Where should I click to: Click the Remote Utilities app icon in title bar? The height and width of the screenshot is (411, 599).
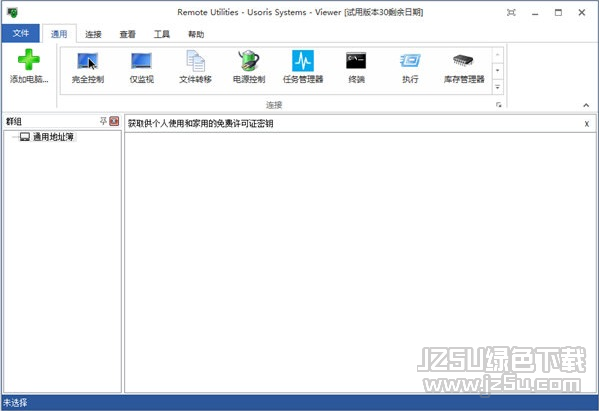point(13,13)
